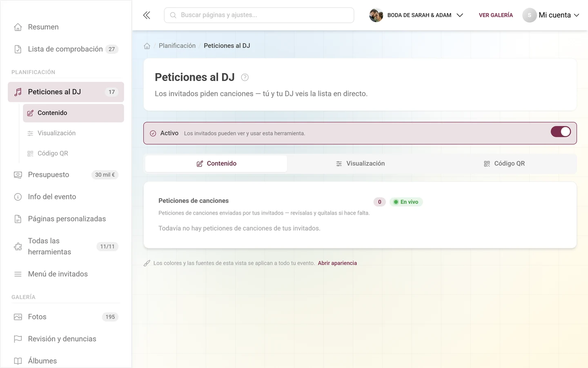The width and height of the screenshot is (588, 368).
Task: Click the flag icon for Revisión y denuncias
Action: (18, 339)
